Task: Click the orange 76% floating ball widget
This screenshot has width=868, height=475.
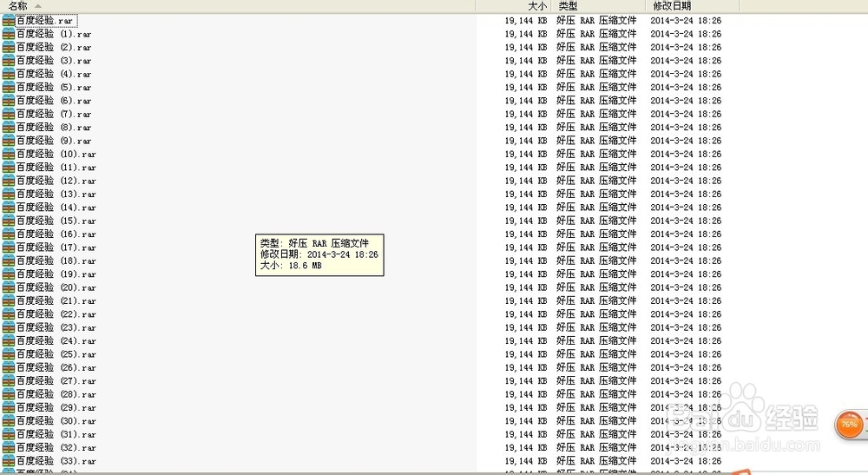Action: 850,425
